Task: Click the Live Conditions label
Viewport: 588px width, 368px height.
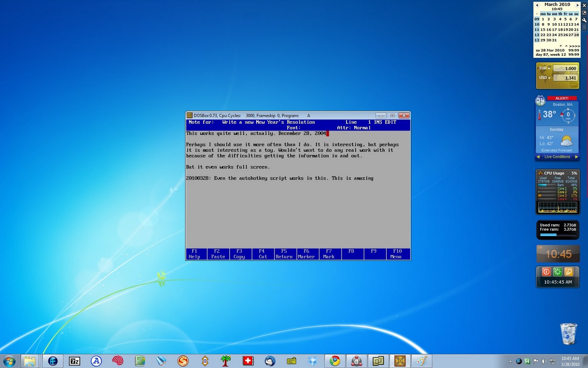Action: pyautogui.click(x=557, y=157)
